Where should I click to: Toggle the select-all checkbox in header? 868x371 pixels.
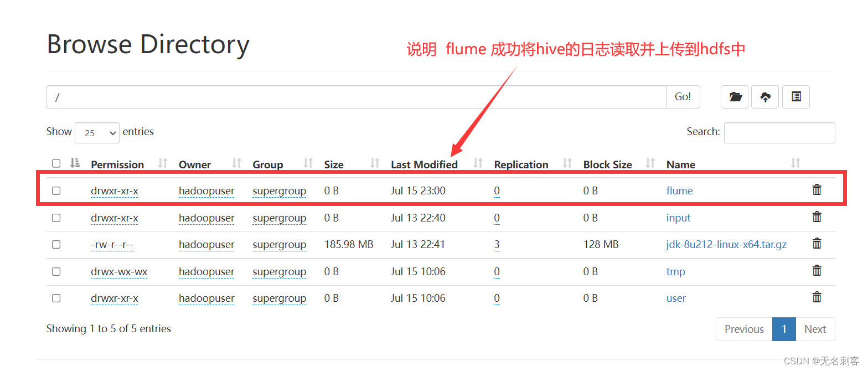[x=56, y=163]
